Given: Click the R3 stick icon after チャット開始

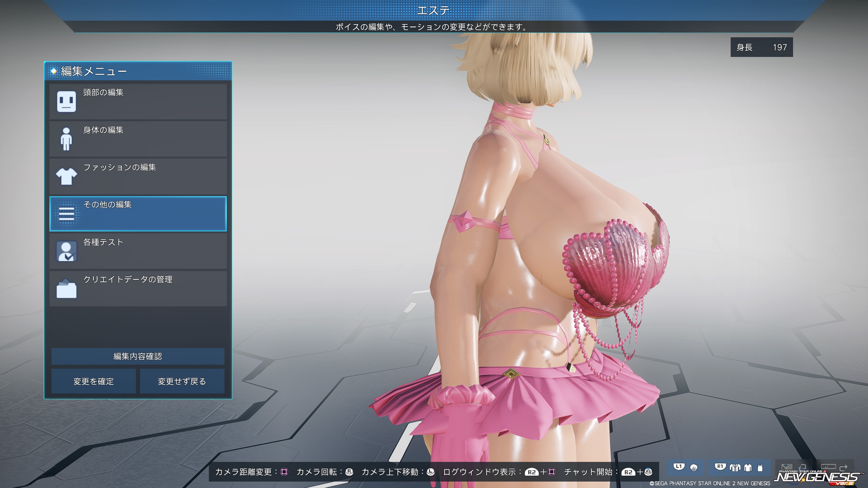Looking at the screenshot, I should pos(648,472).
